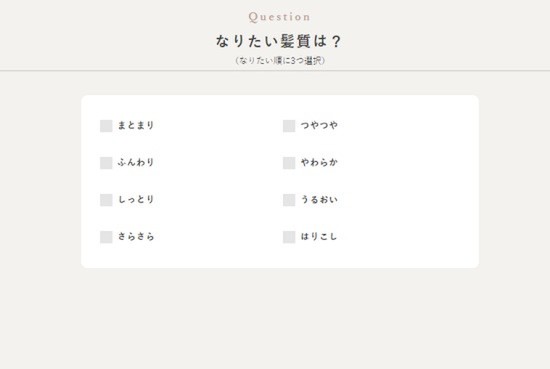Screen dimensions: 550x369
Task: Tick the はりこし checkbox square
Action: click(289, 237)
